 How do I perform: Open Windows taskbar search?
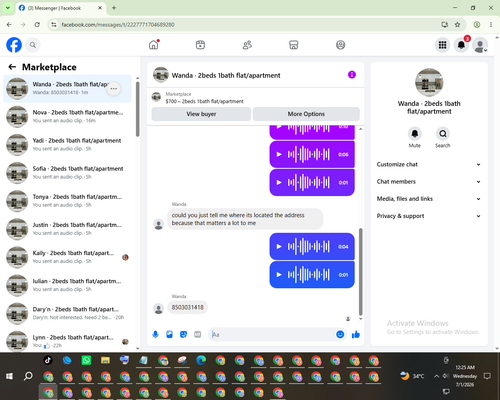coord(28,376)
